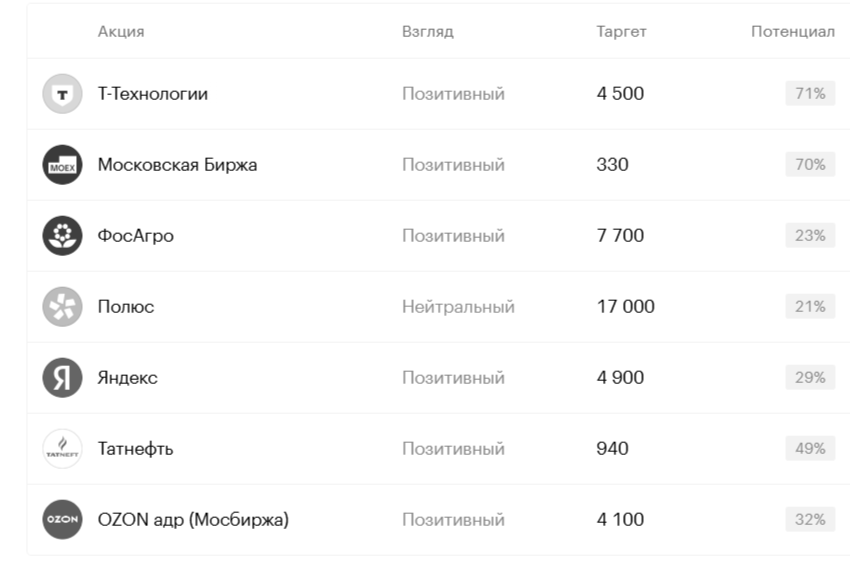The width and height of the screenshot is (850, 570).
Task: Click the 71% potential badge
Action: click(810, 94)
